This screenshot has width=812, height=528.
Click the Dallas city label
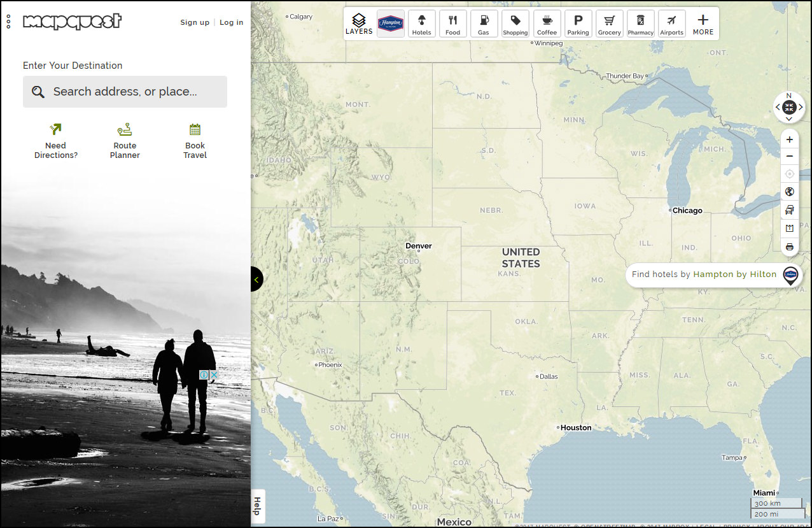(x=548, y=376)
